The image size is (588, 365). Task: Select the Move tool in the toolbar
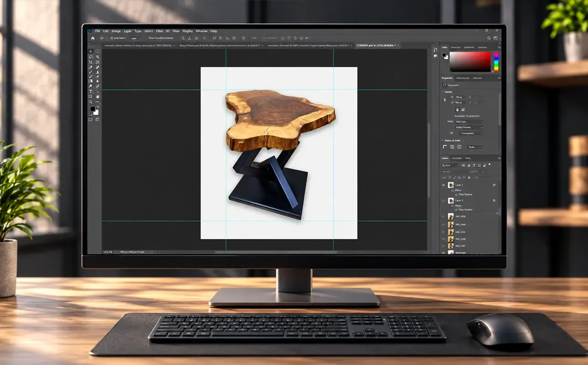coord(91,51)
